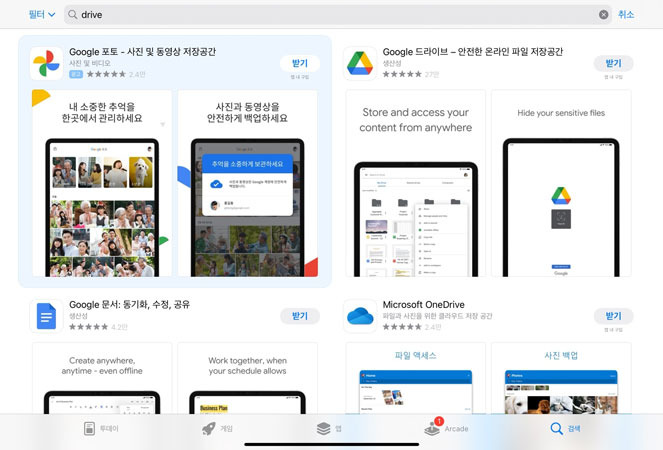Open the 필터 dropdown

click(x=42, y=14)
